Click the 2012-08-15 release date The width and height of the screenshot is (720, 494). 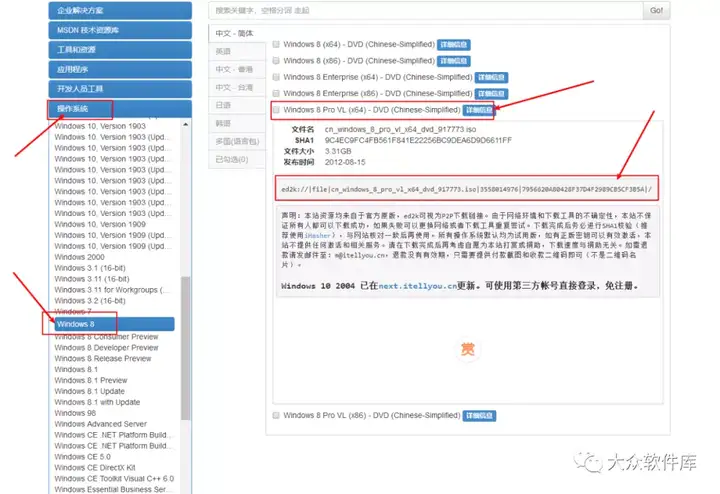click(x=345, y=163)
